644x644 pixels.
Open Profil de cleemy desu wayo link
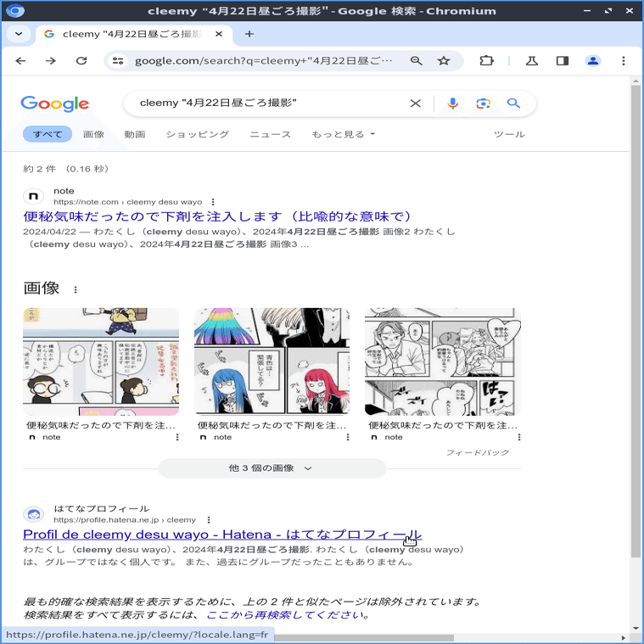[222, 535]
